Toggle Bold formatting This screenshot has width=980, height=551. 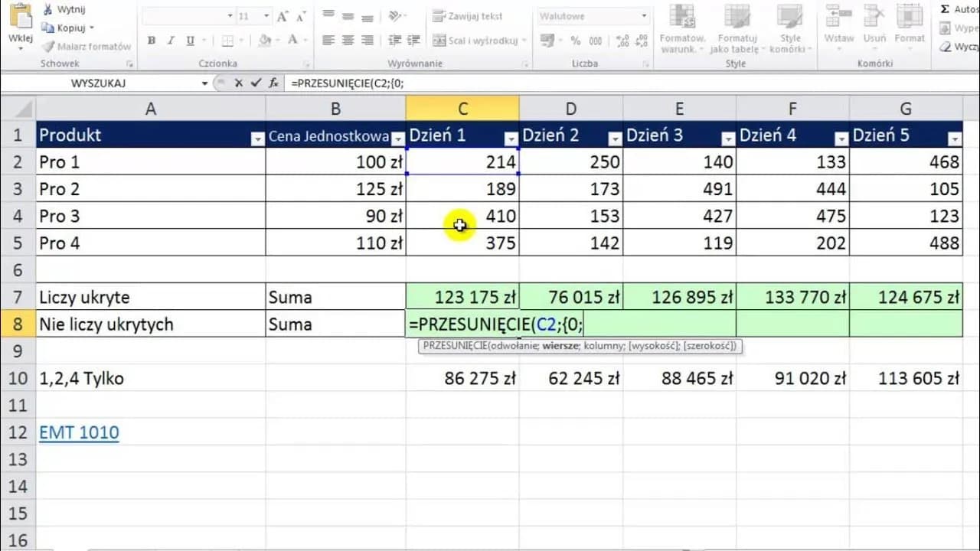pyautogui.click(x=152, y=41)
